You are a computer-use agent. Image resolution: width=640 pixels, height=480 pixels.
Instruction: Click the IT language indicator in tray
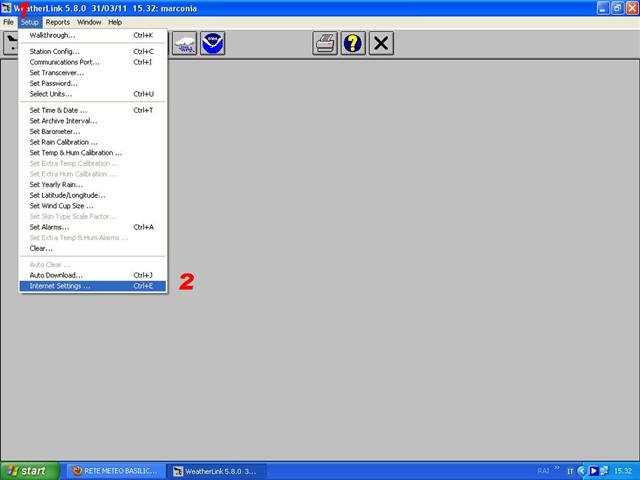click(x=570, y=471)
